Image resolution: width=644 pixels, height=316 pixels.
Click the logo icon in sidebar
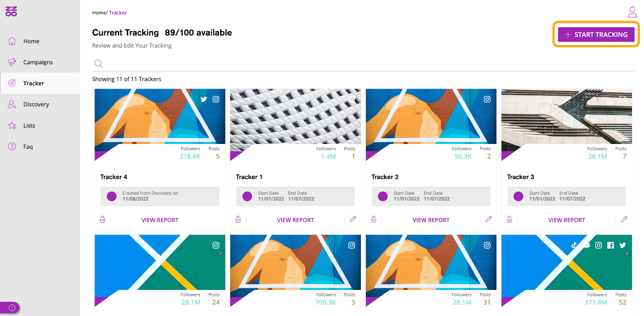[x=11, y=11]
